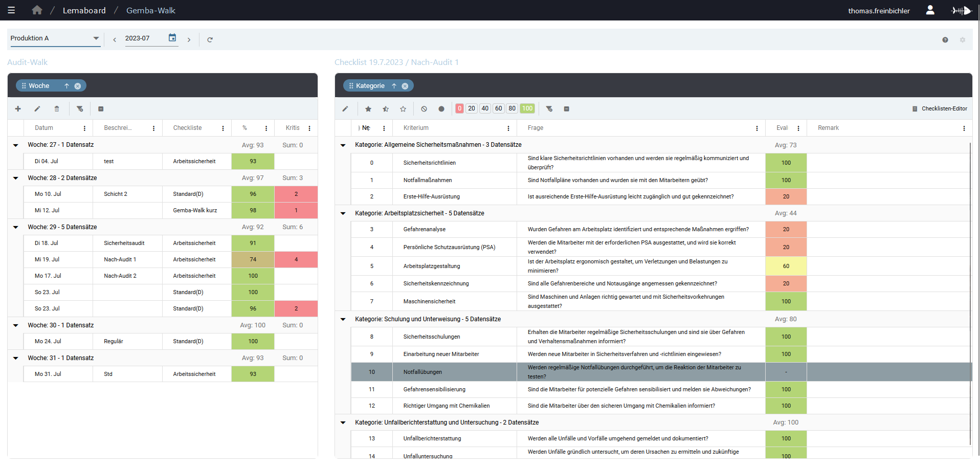The image size is (980, 467).
Task: Go to Lemaboard in the breadcrumb
Action: click(x=84, y=10)
